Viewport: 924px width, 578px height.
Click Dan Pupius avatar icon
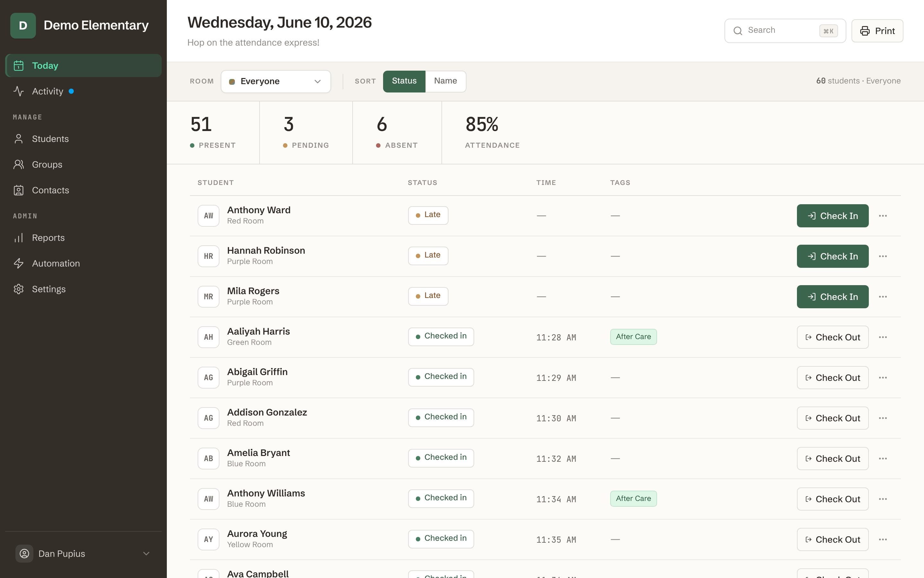click(x=24, y=554)
